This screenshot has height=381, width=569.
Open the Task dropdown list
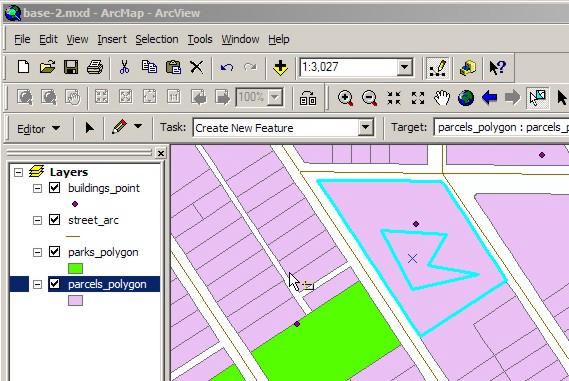coord(365,128)
